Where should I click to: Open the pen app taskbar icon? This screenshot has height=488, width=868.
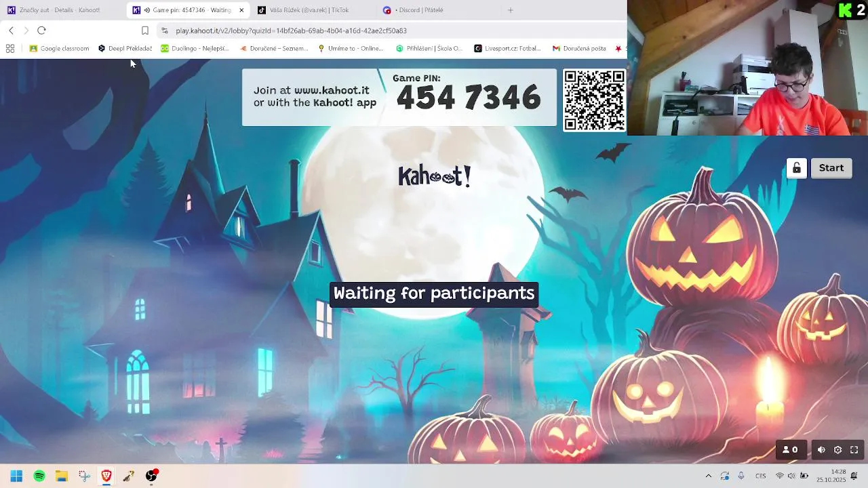tap(129, 476)
